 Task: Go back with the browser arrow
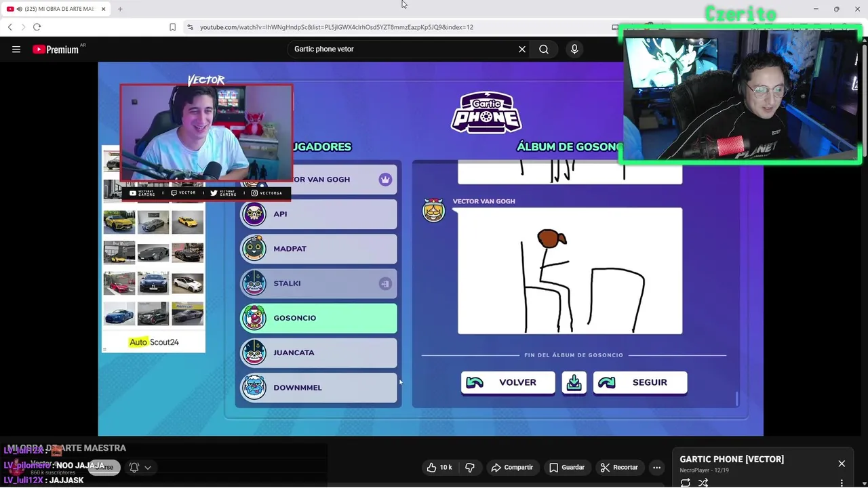pyautogui.click(x=9, y=27)
